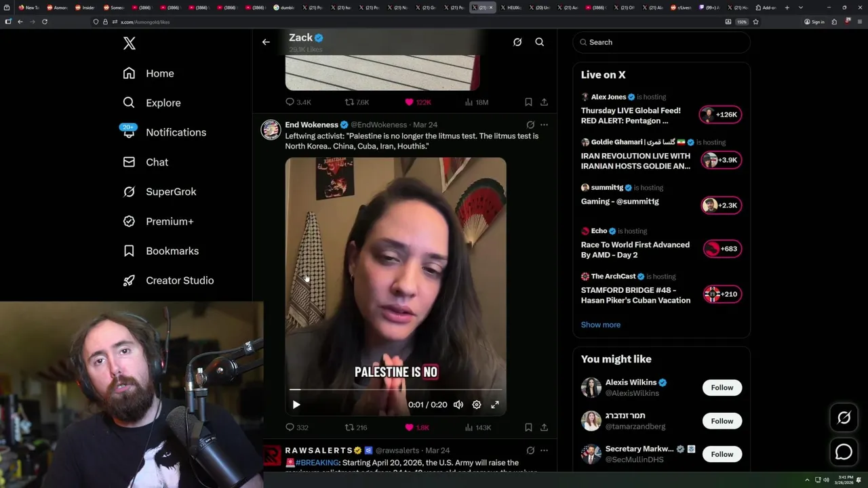The height and width of the screenshot is (488, 868).
Task: Share the End Wokeness post
Action: point(544,428)
